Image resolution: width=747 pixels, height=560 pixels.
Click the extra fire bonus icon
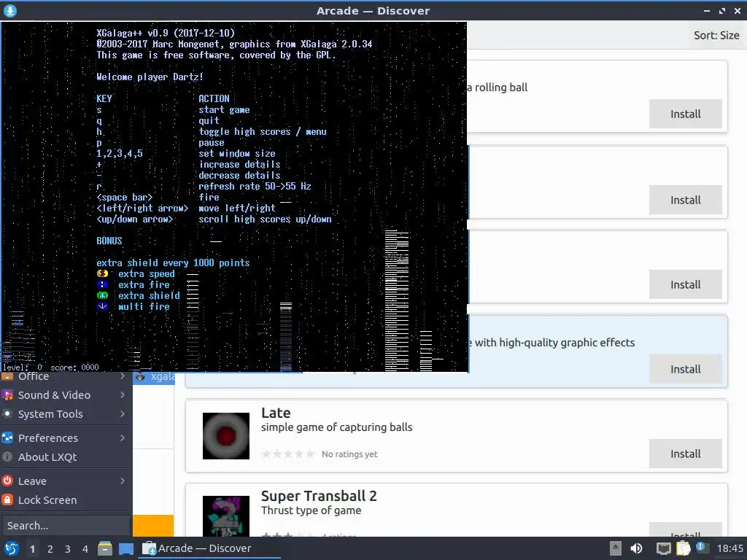pos(102,284)
